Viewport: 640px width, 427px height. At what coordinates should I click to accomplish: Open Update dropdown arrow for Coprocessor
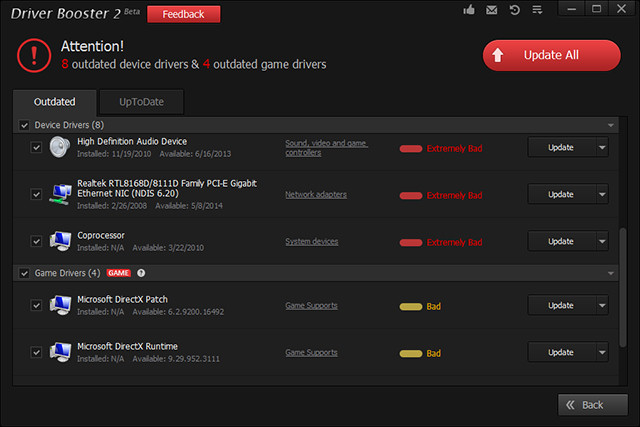point(602,241)
